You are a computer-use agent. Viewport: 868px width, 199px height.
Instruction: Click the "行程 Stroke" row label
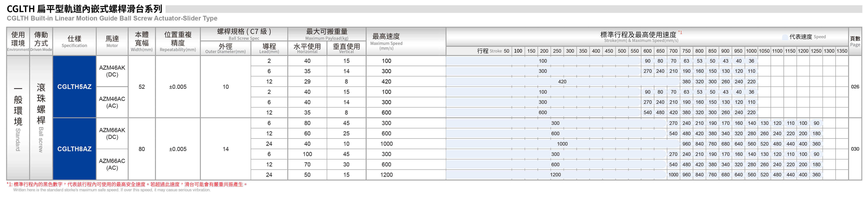coord(489,51)
